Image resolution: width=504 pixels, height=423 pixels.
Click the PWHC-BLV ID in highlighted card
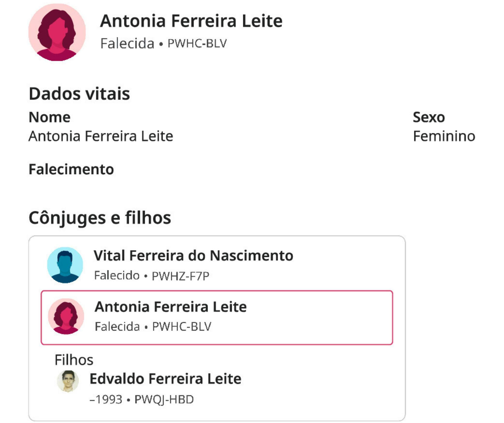coord(182,327)
